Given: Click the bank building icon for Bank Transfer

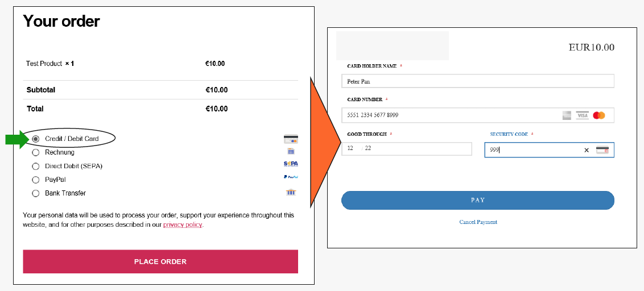Looking at the screenshot, I should click(291, 192).
